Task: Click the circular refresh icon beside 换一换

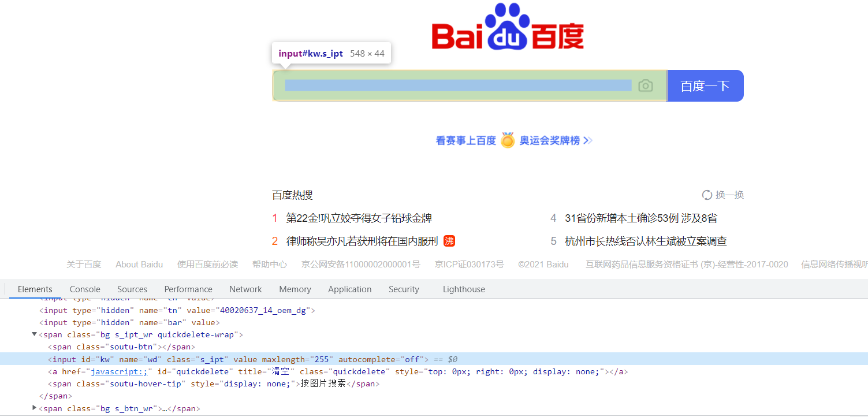Action: (707, 195)
